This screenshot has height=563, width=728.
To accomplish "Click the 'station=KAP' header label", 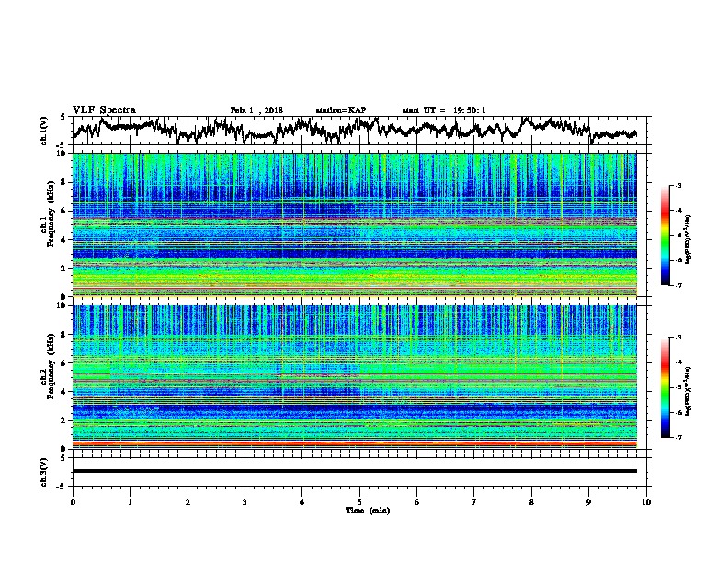I will coord(341,110).
